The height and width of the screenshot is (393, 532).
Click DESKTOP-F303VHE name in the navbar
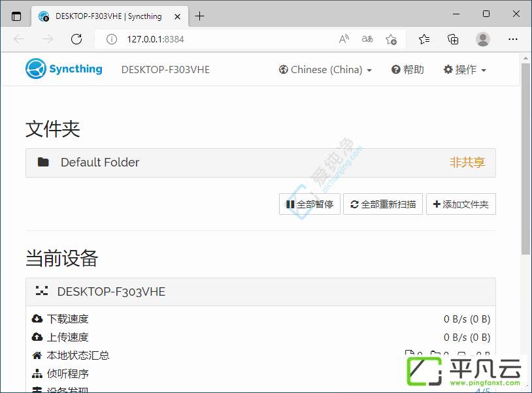[x=165, y=70]
